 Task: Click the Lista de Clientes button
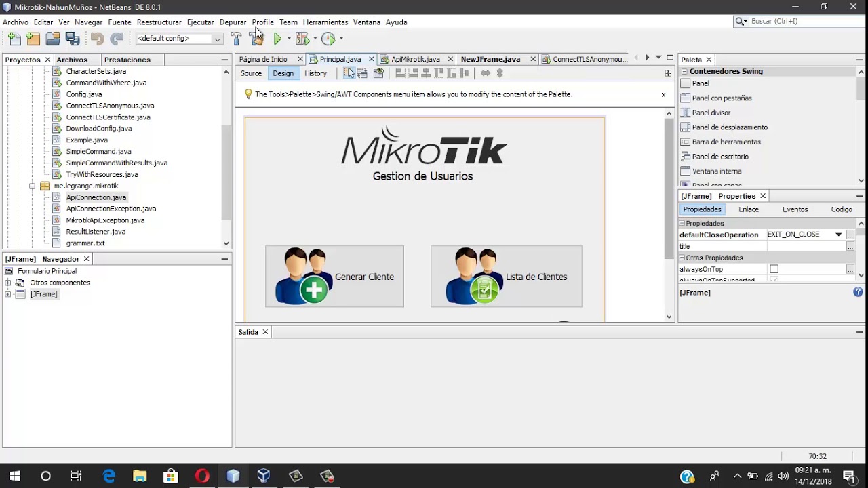(x=506, y=277)
